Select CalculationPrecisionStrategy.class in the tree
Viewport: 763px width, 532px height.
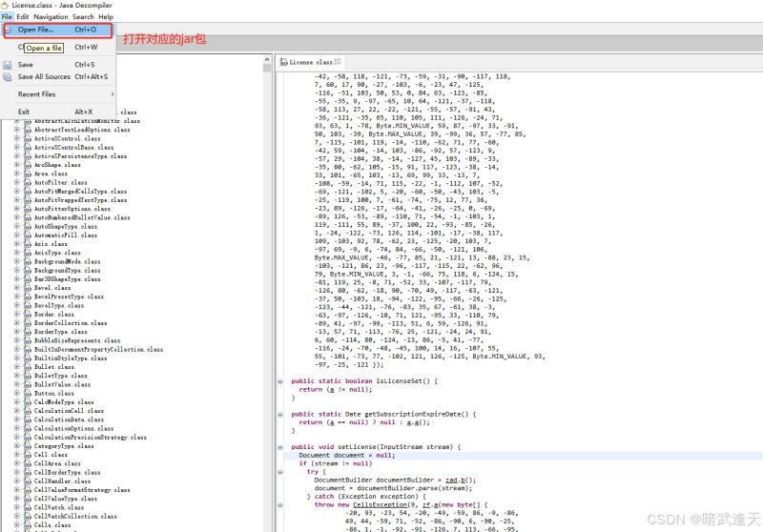coord(90,438)
